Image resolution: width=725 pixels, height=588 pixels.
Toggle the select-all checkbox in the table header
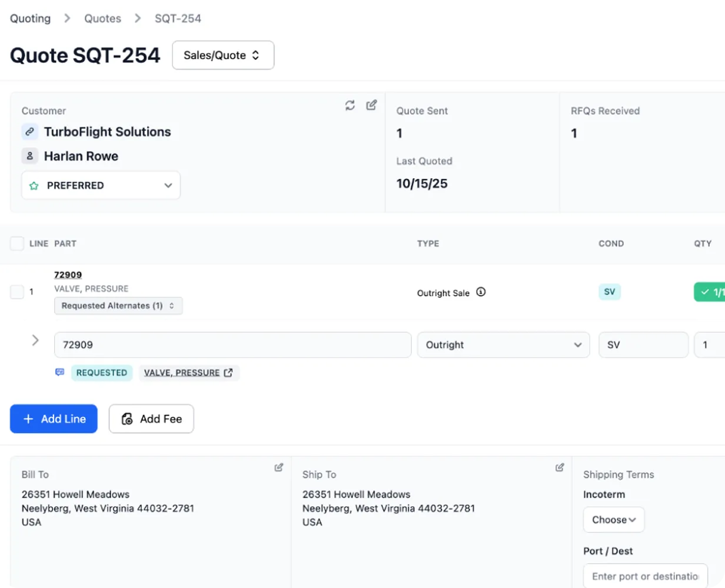pos(16,243)
